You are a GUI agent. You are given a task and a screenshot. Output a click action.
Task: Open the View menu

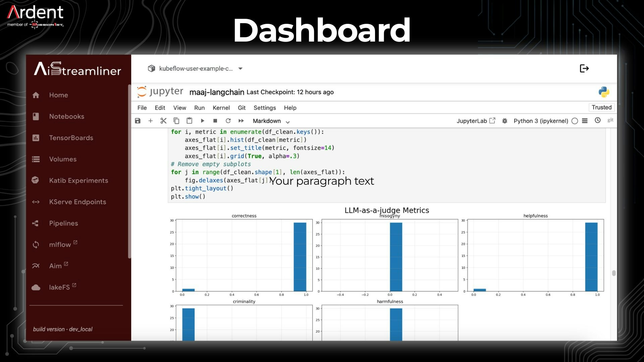[x=179, y=108]
